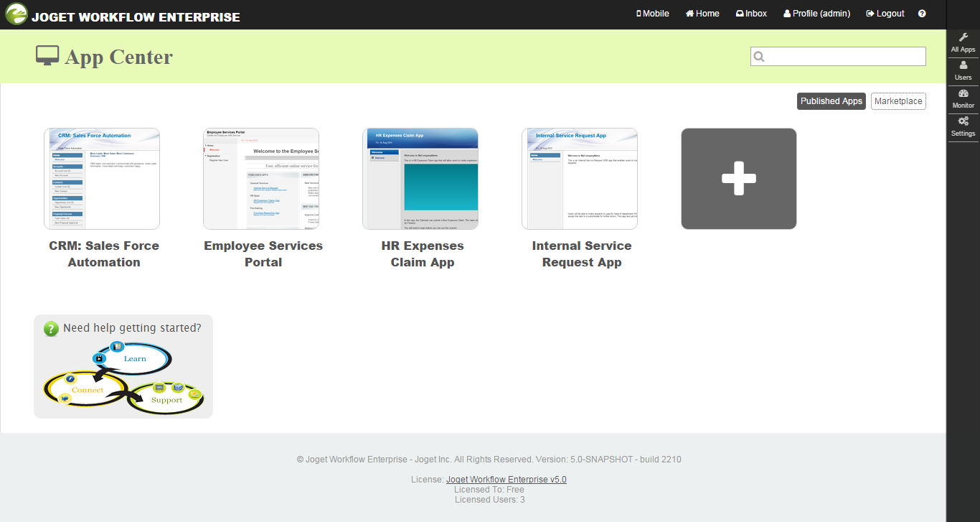
Task: Go to Home in top navigation
Action: coord(702,14)
